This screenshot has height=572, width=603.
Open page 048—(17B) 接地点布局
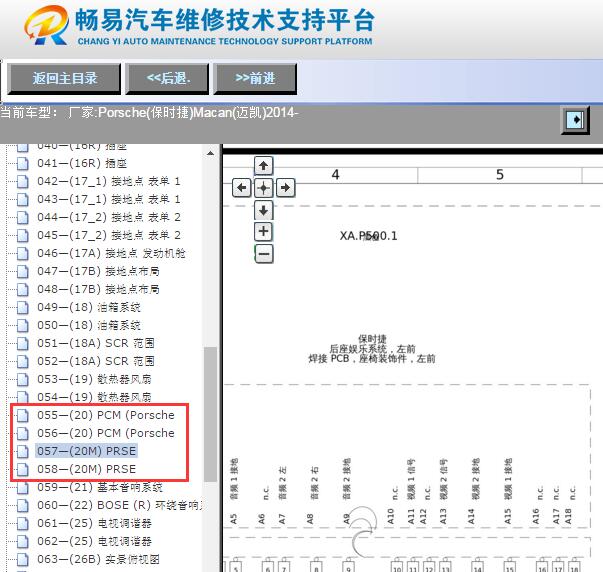pyautogui.click(x=98, y=289)
